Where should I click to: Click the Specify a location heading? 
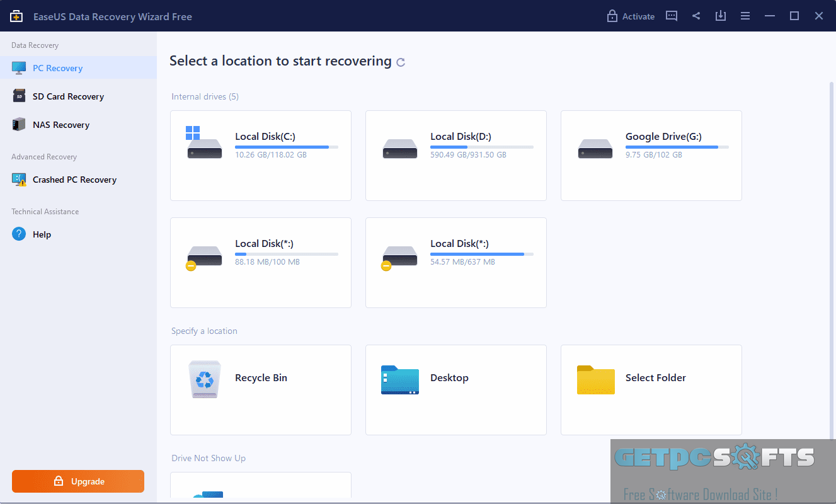pyautogui.click(x=204, y=331)
